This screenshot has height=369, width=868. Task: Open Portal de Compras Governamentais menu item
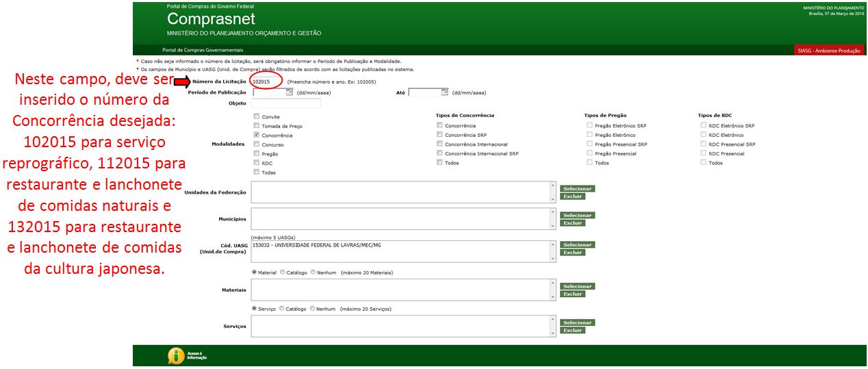click(x=203, y=50)
